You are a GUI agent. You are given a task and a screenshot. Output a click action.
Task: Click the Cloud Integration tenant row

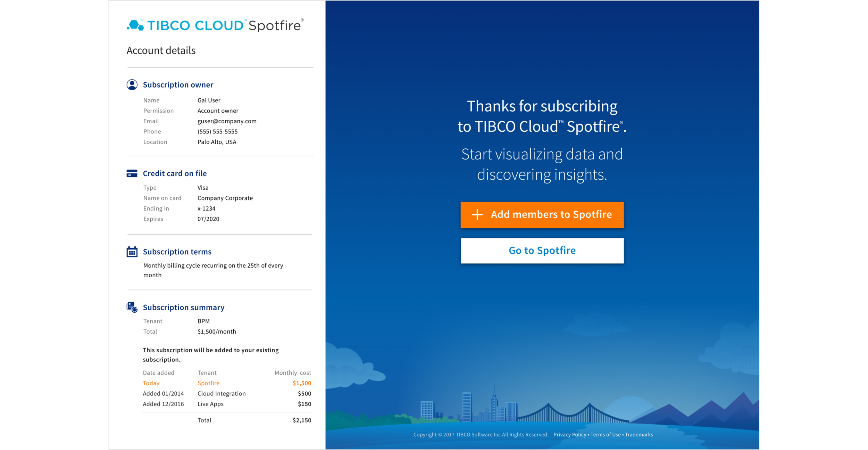click(222, 393)
